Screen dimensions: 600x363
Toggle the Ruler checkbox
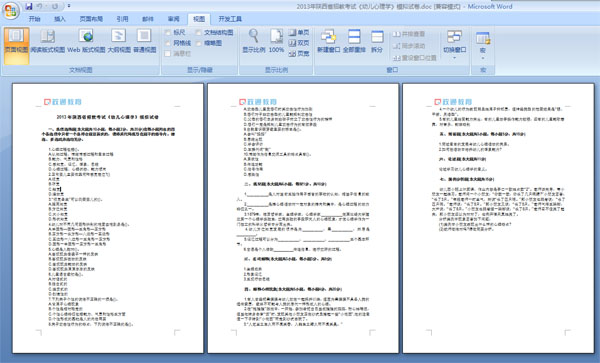click(168, 33)
